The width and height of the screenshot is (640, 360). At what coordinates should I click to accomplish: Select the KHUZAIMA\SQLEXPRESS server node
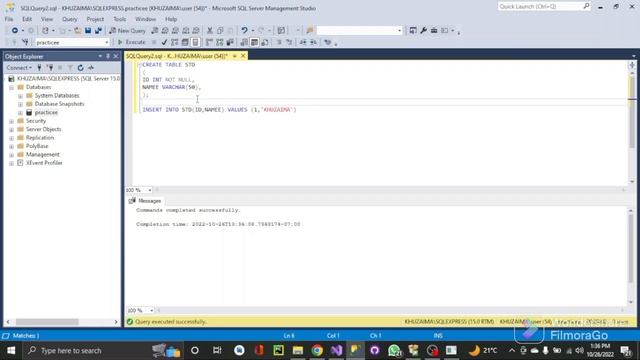68,78
